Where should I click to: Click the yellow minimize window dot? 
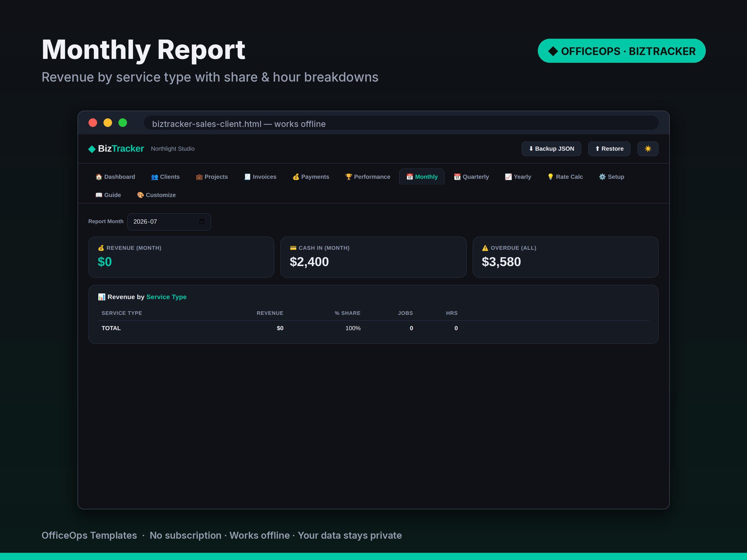tap(108, 123)
